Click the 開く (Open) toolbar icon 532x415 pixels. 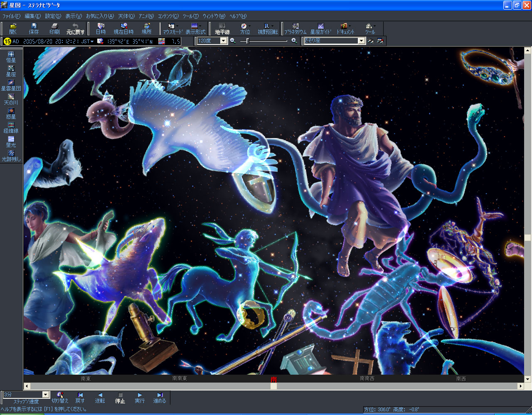tap(13, 29)
